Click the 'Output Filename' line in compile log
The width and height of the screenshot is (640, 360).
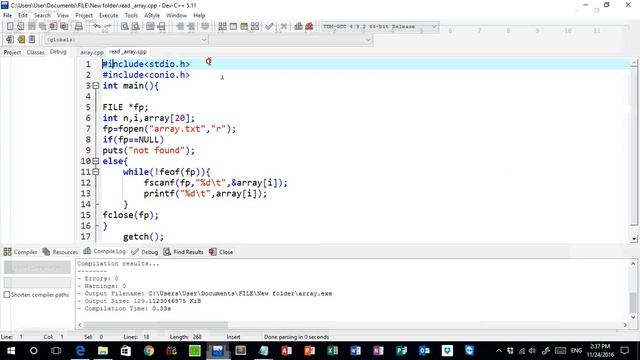tap(204, 293)
